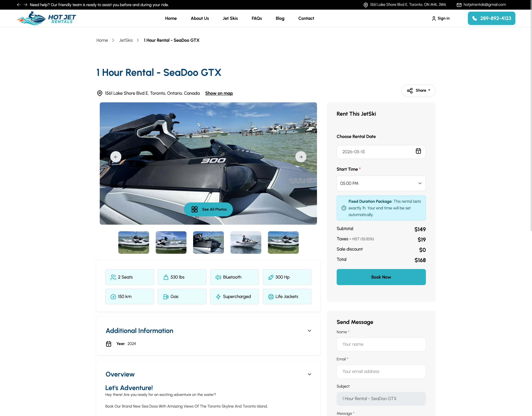Click the rental date field showing 2026-05-15

point(381,152)
